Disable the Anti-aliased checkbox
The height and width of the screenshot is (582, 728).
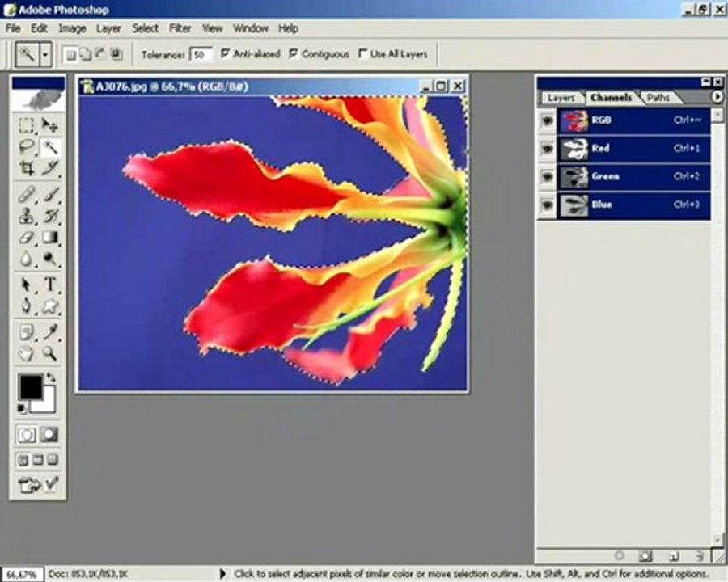(x=225, y=54)
